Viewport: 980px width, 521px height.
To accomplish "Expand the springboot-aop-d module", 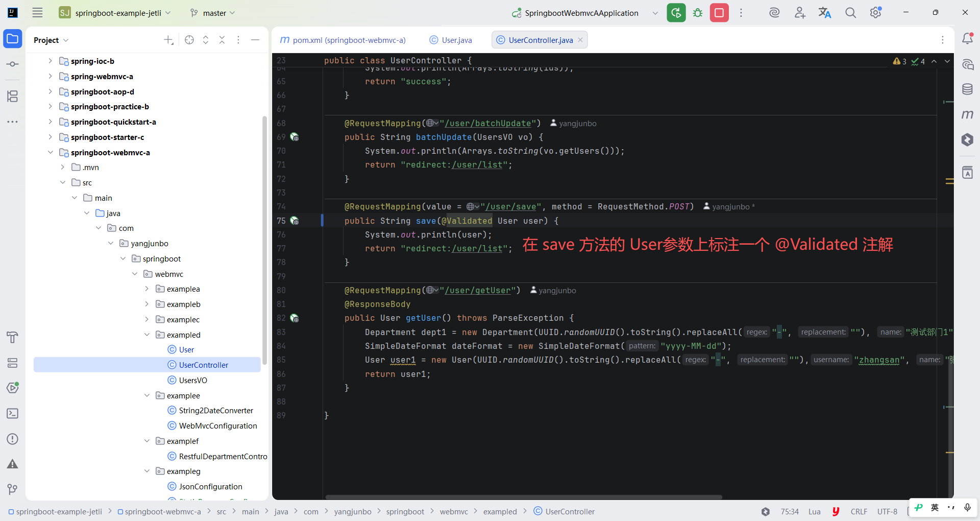I will click(50, 91).
